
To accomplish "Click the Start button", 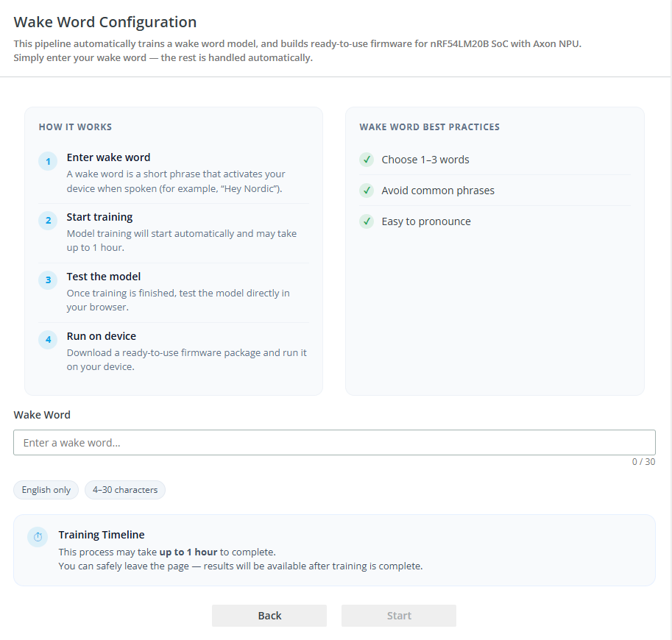I will pos(399,616).
